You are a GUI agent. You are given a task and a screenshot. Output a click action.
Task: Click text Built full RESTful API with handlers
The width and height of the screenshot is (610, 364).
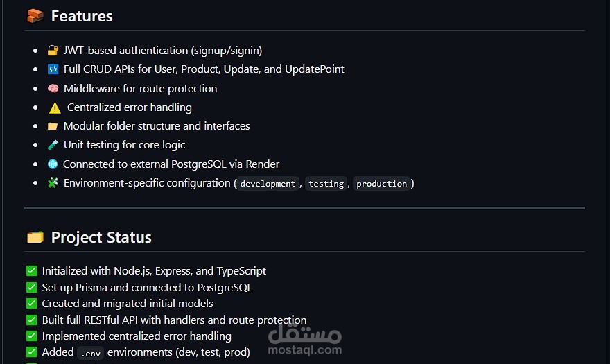pyautogui.click(x=174, y=320)
